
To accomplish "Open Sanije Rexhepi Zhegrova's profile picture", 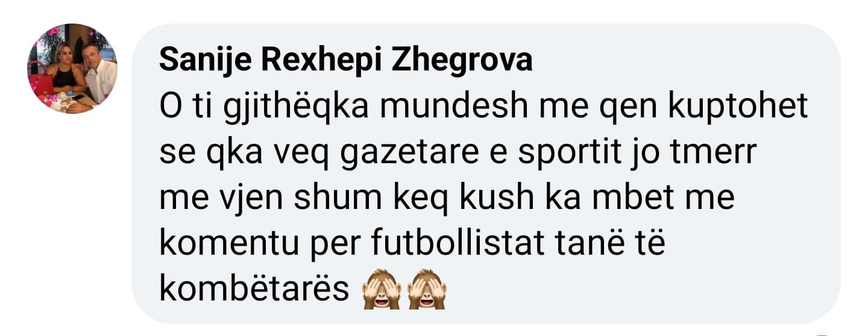I will tap(72, 69).
